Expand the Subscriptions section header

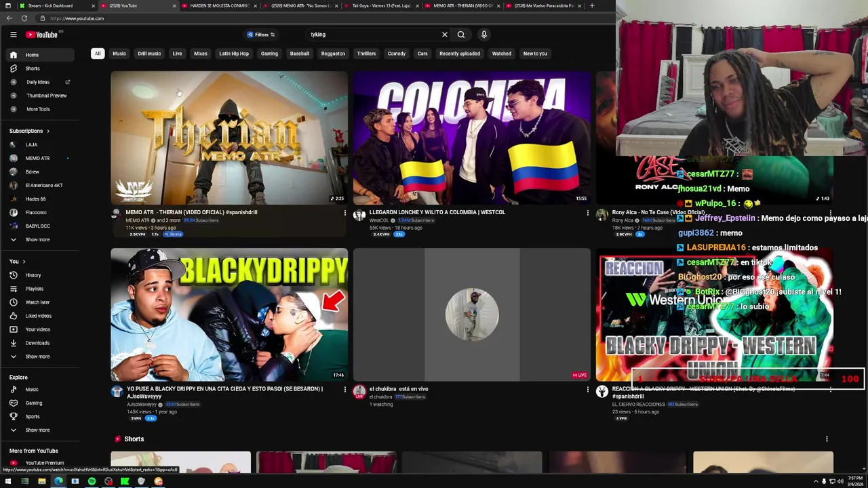point(29,131)
